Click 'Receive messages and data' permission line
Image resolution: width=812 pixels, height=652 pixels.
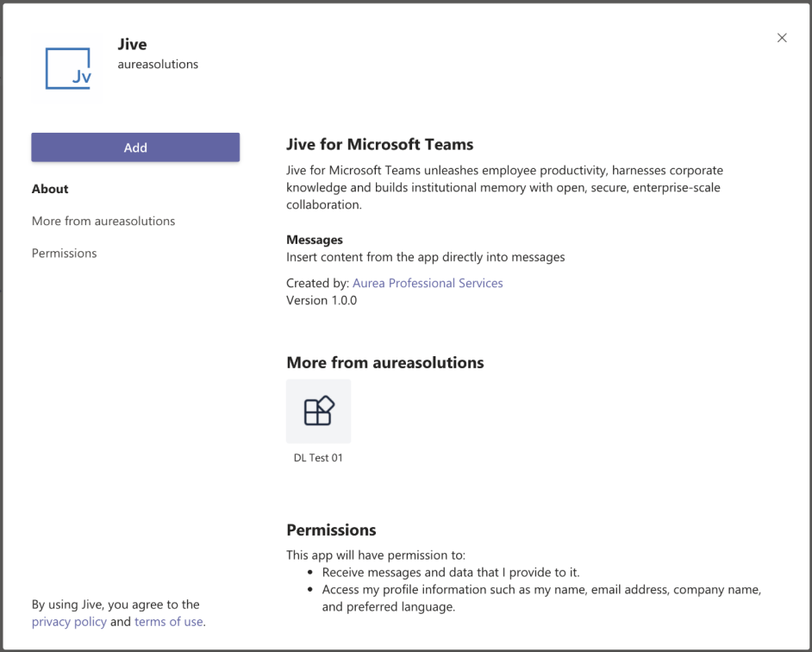(x=451, y=572)
